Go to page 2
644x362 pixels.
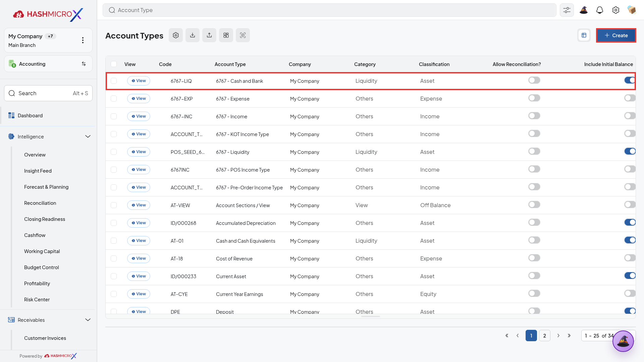tap(545, 336)
